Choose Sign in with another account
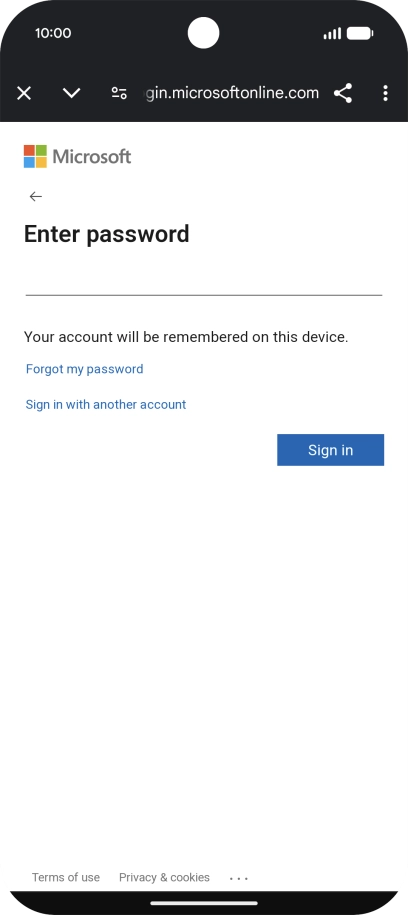Image resolution: width=408 pixels, height=915 pixels. 106,404
